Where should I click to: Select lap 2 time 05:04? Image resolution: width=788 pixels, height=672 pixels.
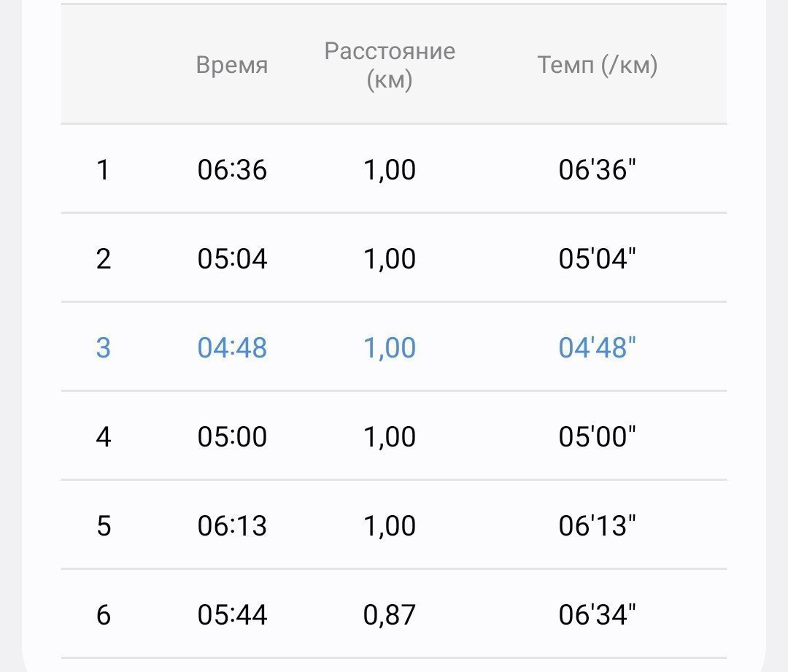(x=232, y=259)
